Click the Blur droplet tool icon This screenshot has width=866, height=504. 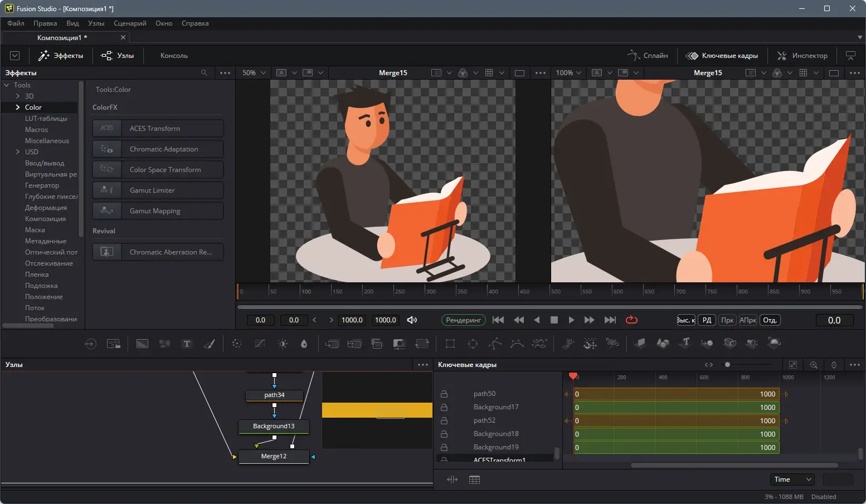click(x=304, y=344)
